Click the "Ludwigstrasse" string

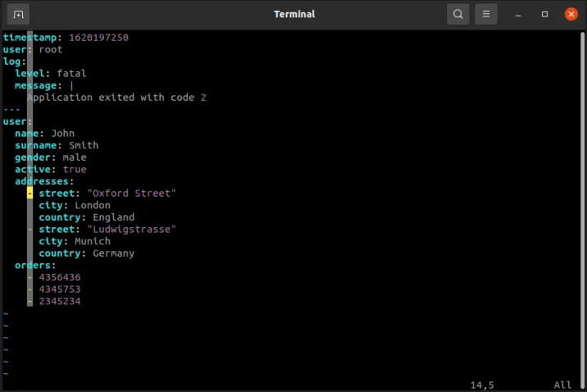(x=131, y=229)
